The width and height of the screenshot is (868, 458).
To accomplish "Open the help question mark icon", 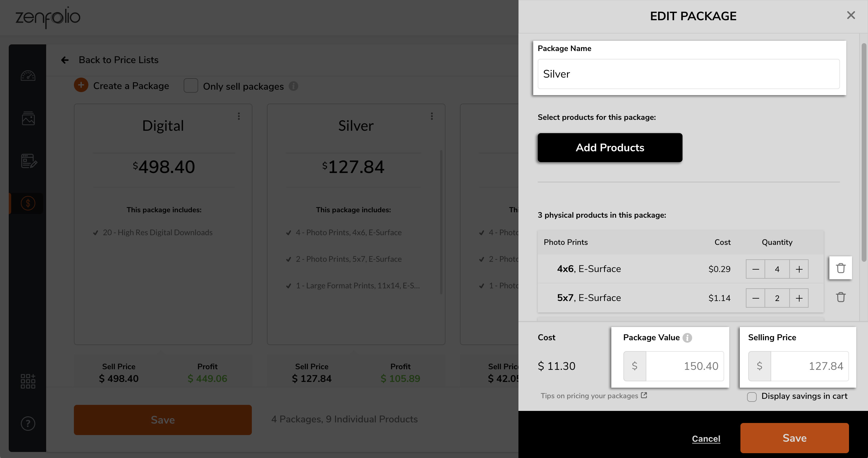I will tap(28, 424).
